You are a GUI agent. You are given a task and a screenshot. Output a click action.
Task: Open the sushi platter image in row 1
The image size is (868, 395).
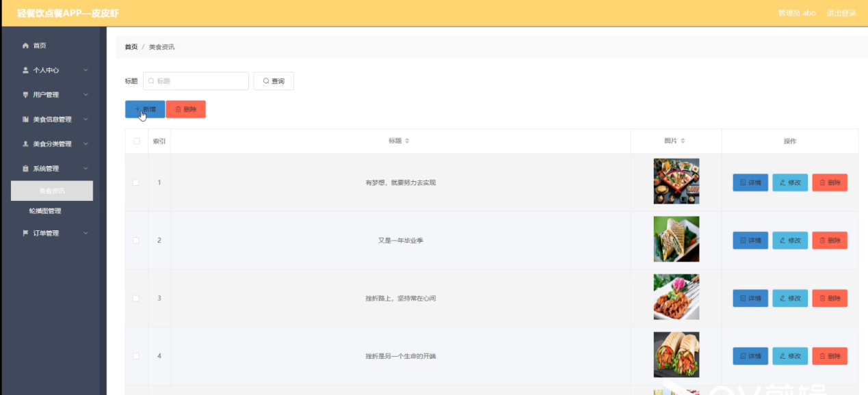click(676, 181)
